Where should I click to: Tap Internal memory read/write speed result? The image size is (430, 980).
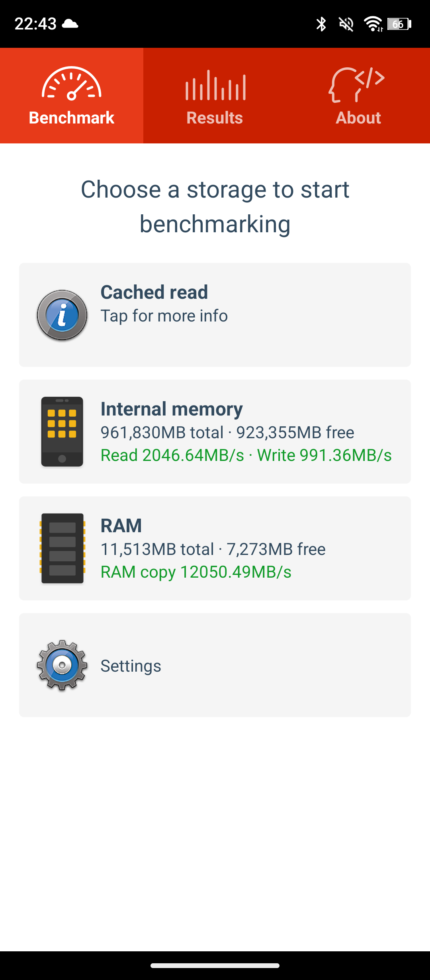pyautogui.click(x=246, y=455)
